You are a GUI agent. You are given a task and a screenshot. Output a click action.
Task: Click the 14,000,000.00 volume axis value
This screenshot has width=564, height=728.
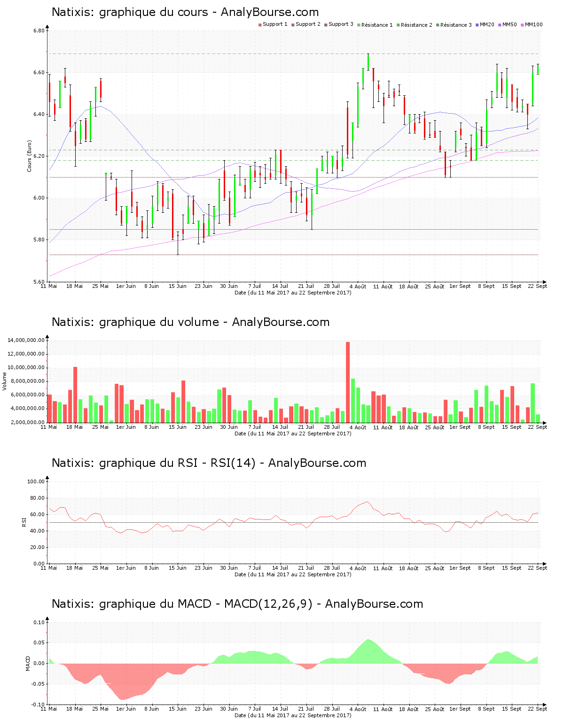[26, 341]
